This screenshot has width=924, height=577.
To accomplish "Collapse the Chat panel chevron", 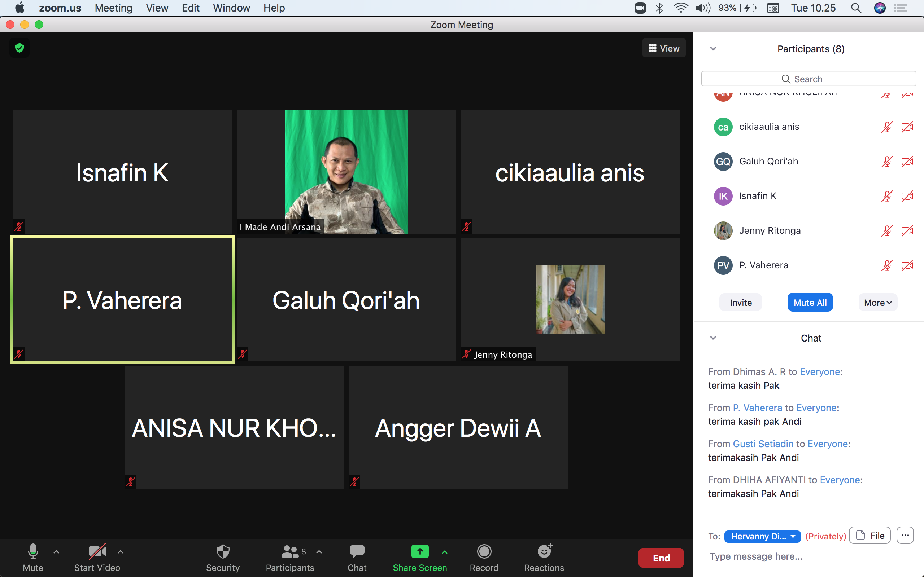I will [x=713, y=338].
